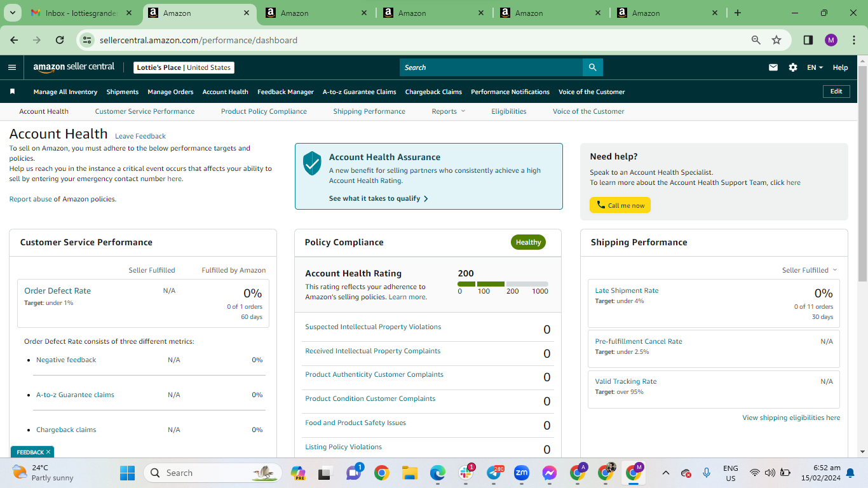The image size is (868, 488).
Task: Open Messenger from the taskbar
Action: 550,473
